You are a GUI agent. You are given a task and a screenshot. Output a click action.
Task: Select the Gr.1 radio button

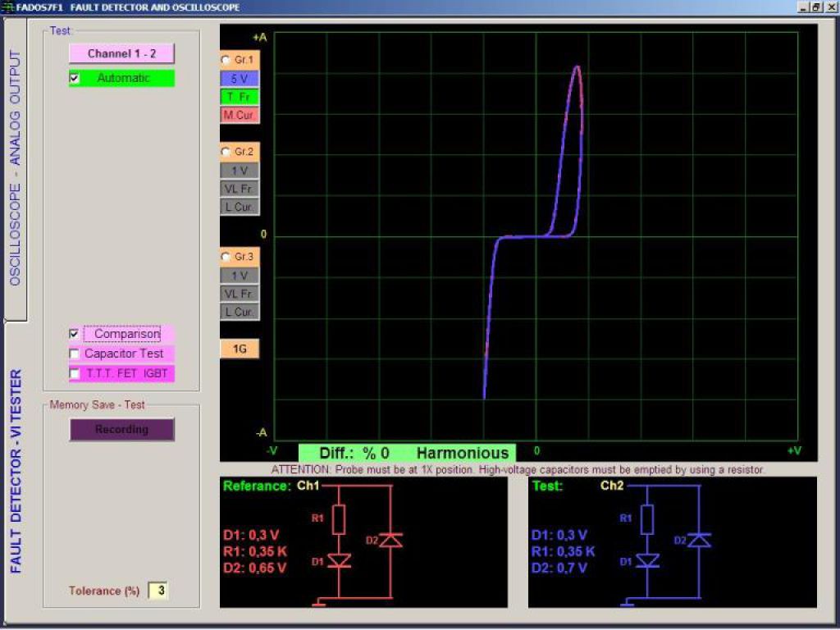pyautogui.click(x=226, y=60)
